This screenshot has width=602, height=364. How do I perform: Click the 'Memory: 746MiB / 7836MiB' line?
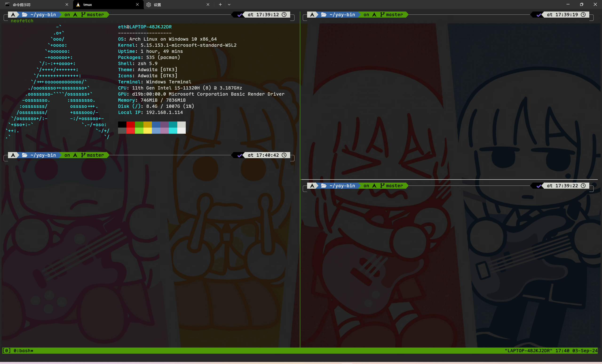pos(152,100)
